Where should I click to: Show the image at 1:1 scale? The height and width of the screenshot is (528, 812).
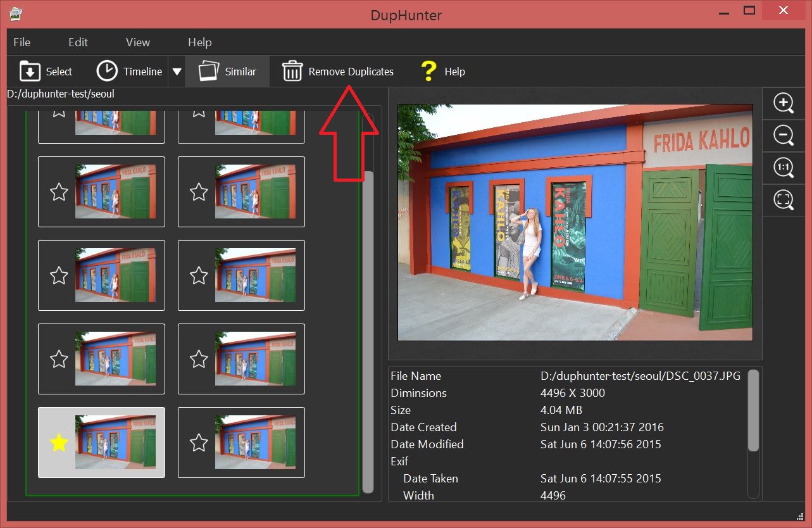click(x=784, y=168)
